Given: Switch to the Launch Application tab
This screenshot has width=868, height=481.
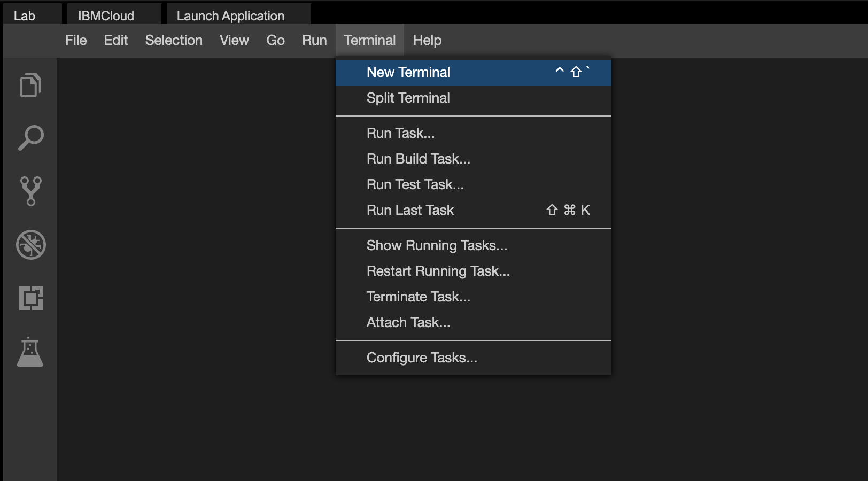Looking at the screenshot, I should (230, 15).
